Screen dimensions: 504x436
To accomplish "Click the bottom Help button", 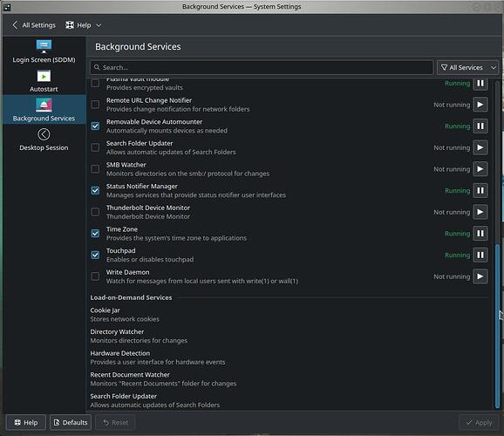I will click(x=26, y=423).
